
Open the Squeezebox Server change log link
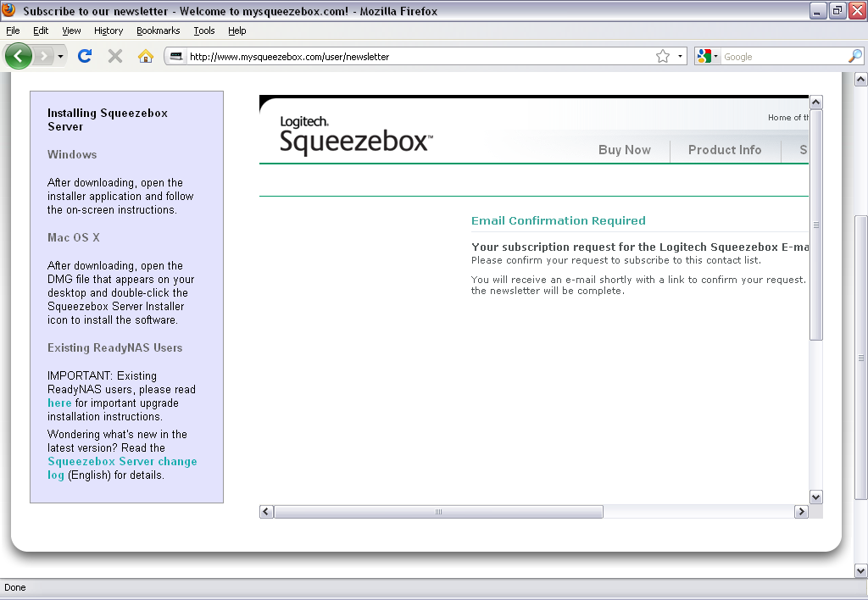(x=122, y=462)
